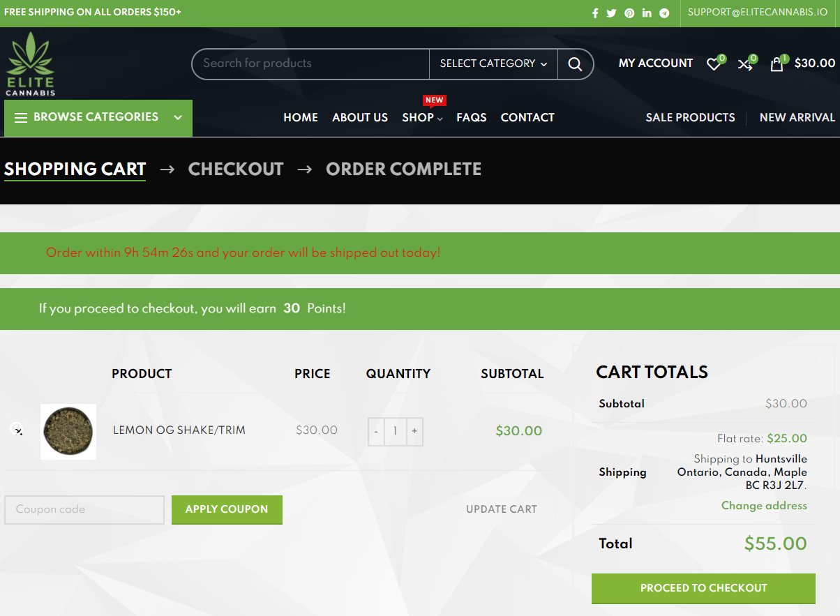Click the Change address link
Screen dimensions: 840x616
coord(764,506)
